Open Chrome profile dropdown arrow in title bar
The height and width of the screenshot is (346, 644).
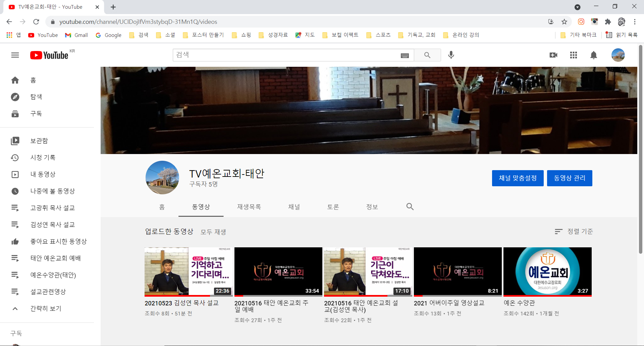(x=577, y=7)
